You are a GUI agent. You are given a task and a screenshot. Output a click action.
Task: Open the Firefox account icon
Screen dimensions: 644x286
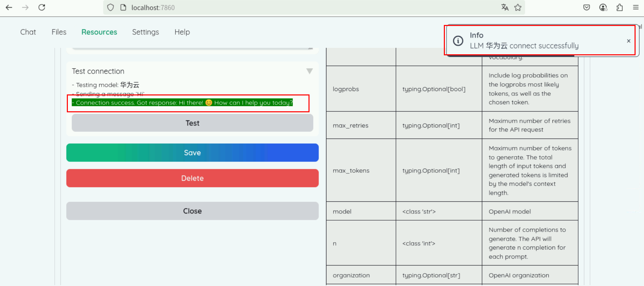[603, 7]
